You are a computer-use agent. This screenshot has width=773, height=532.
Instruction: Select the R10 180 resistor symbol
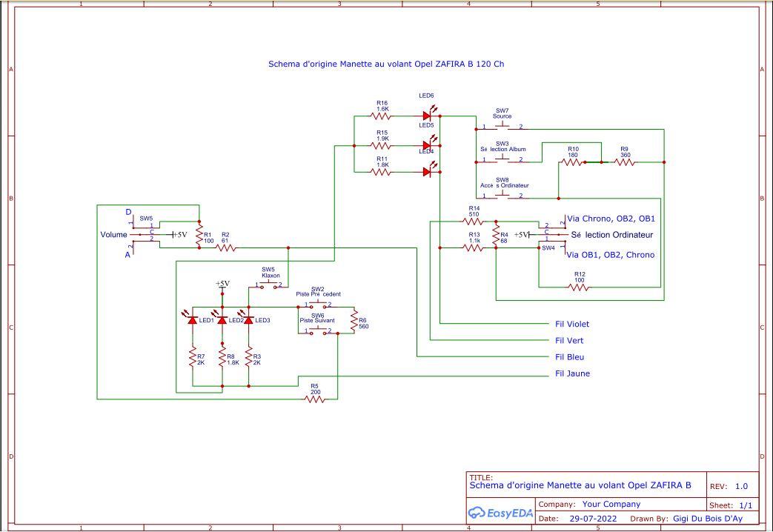coord(572,162)
